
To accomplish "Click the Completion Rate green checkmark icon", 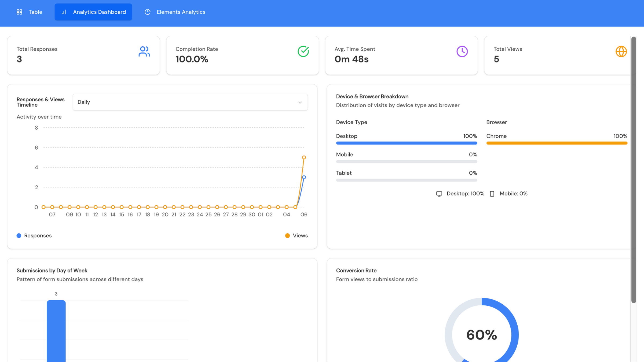I will pyautogui.click(x=303, y=51).
